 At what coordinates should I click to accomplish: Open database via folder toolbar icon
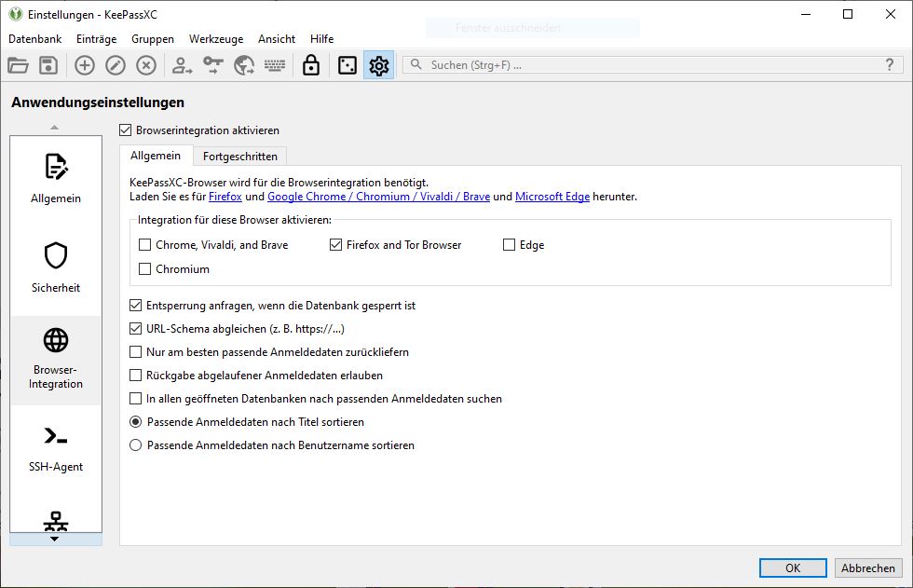(x=18, y=65)
